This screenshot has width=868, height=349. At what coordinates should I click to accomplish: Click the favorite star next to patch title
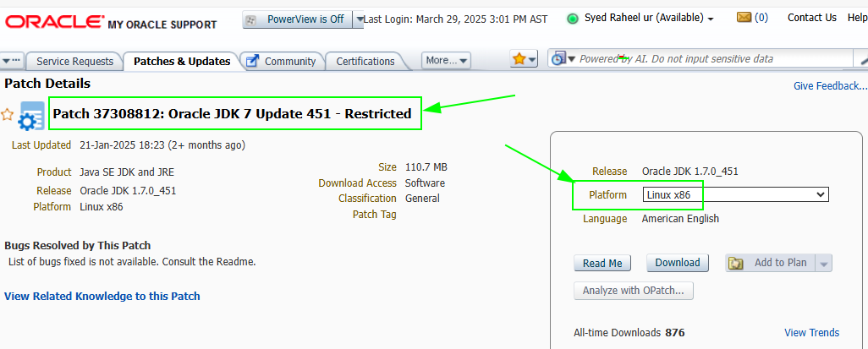pyautogui.click(x=8, y=114)
